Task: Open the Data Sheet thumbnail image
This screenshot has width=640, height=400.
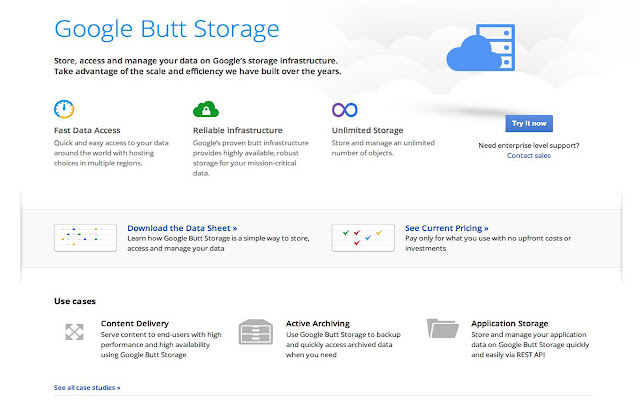Action: tap(85, 238)
